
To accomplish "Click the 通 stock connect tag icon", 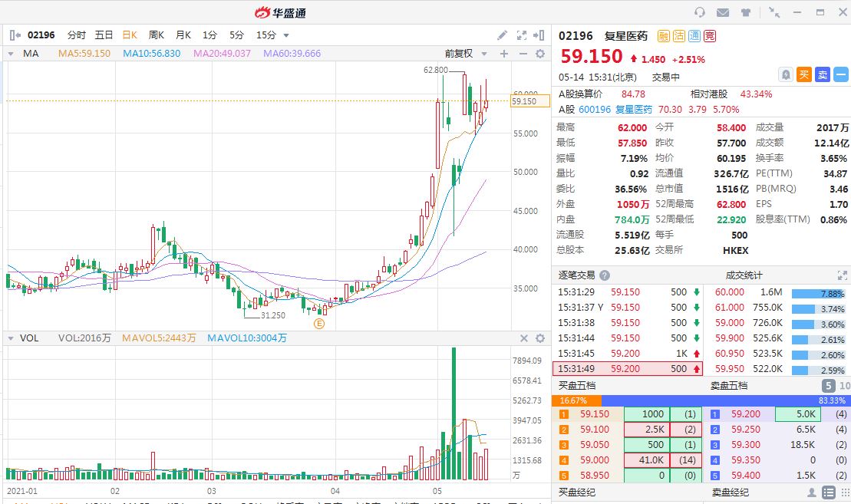I will (694, 36).
